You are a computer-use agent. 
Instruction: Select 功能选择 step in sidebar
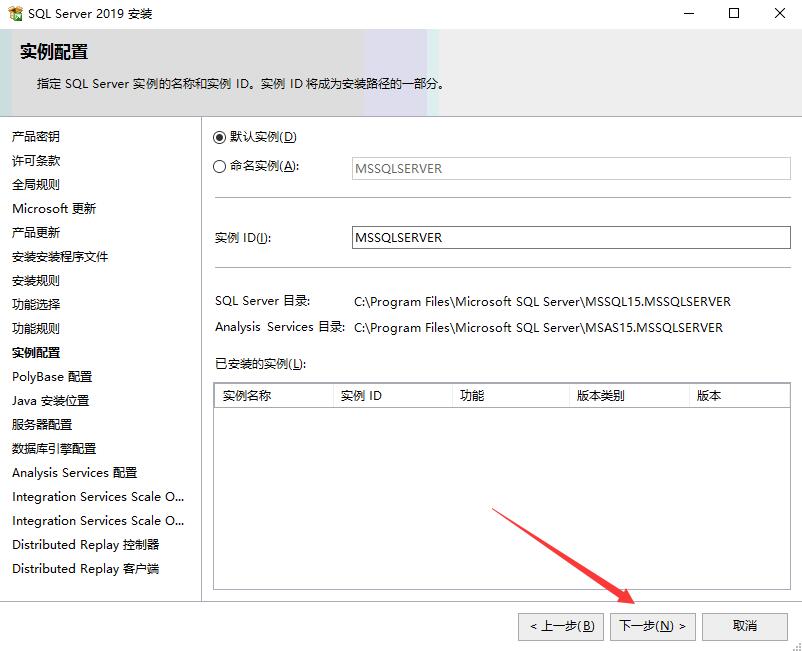click(36, 305)
